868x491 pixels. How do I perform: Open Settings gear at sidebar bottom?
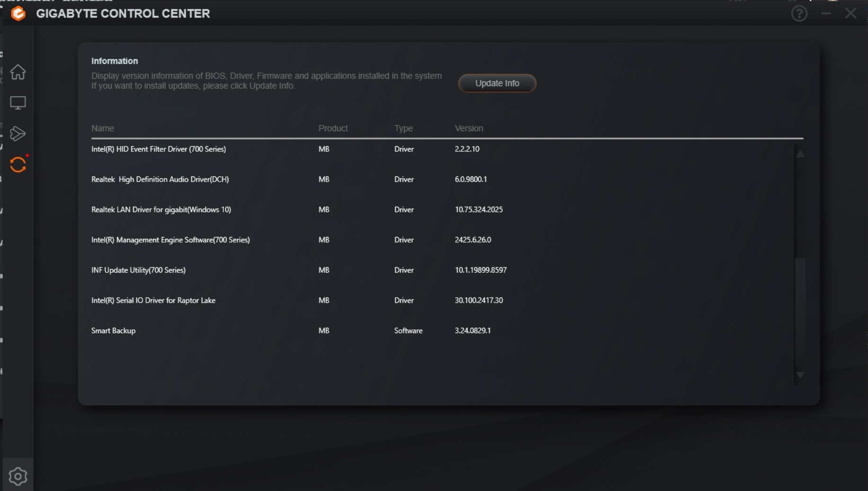(18, 476)
